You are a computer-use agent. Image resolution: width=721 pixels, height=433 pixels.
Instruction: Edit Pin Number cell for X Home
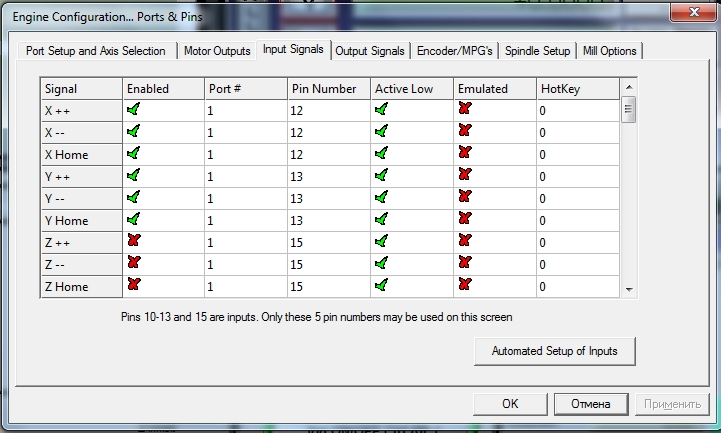click(x=329, y=154)
